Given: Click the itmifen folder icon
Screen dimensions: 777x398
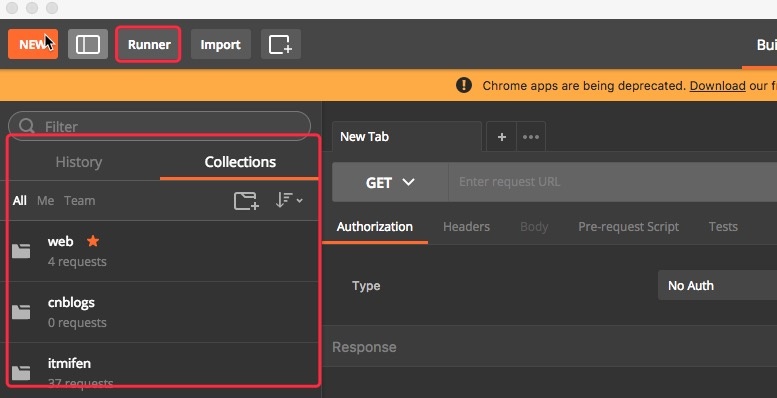Looking at the screenshot, I should [x=21, y=373].
